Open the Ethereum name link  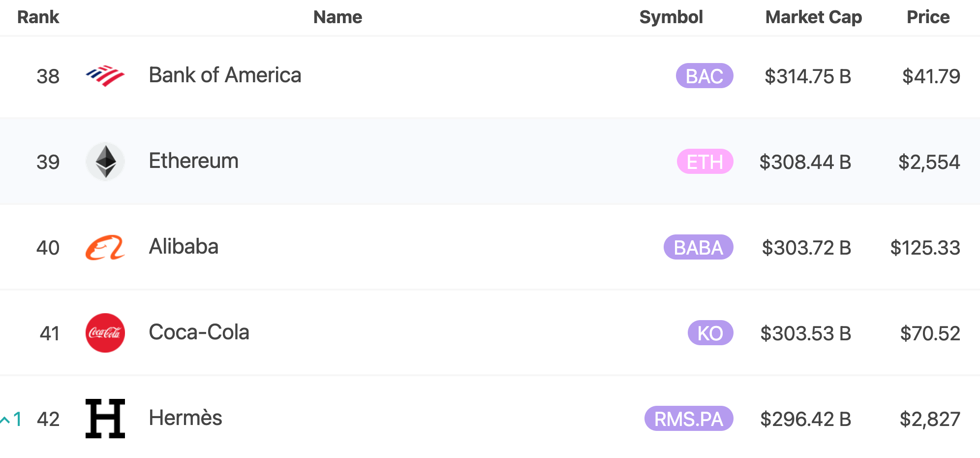click(x=194, y=161)
